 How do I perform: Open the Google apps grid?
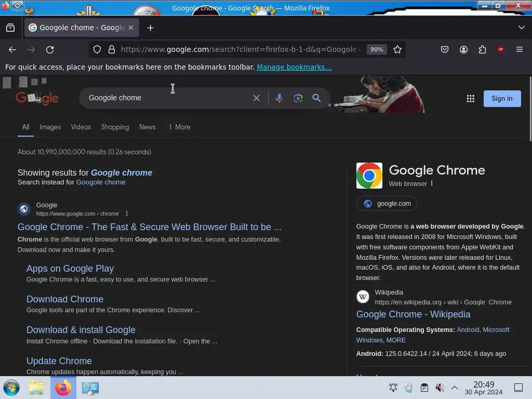(470, 99)
